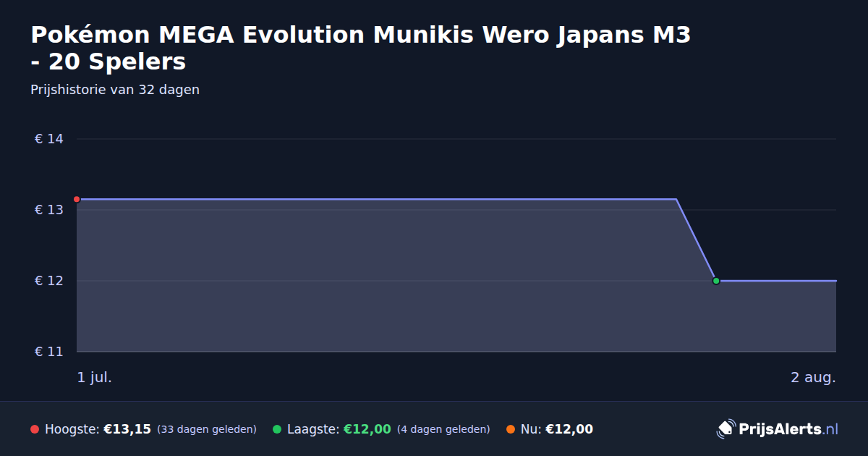
Task: Open the PrijsAlerts.nl link
Action: [x=788, y=428]
